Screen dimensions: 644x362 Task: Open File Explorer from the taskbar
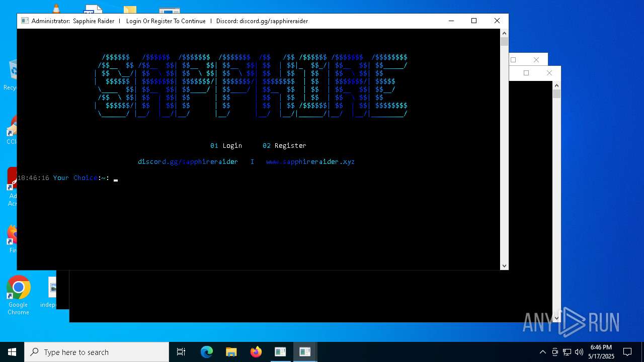click(231, 352)
